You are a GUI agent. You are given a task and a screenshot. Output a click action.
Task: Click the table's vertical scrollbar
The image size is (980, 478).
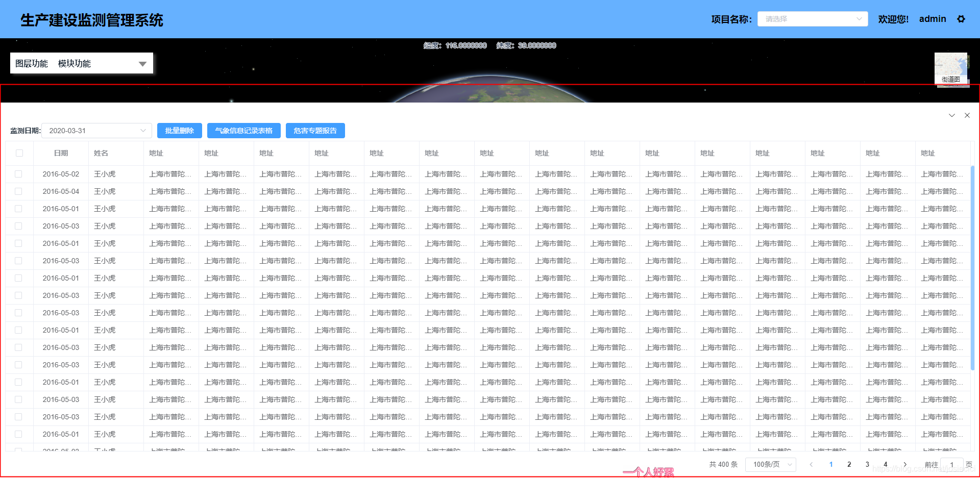[x=972, y=268]
